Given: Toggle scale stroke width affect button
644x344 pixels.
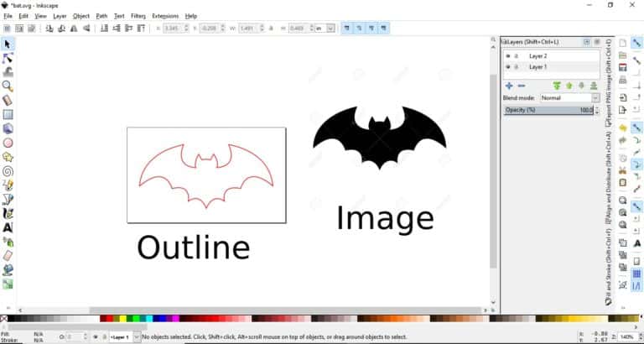Looking at the screenshot, I should (347, 29).
